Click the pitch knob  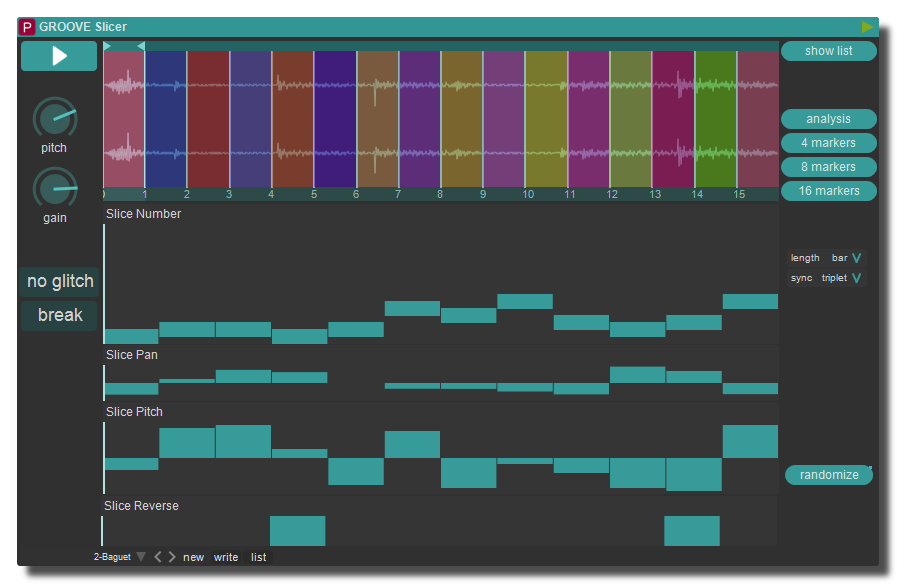coord(55,118)
